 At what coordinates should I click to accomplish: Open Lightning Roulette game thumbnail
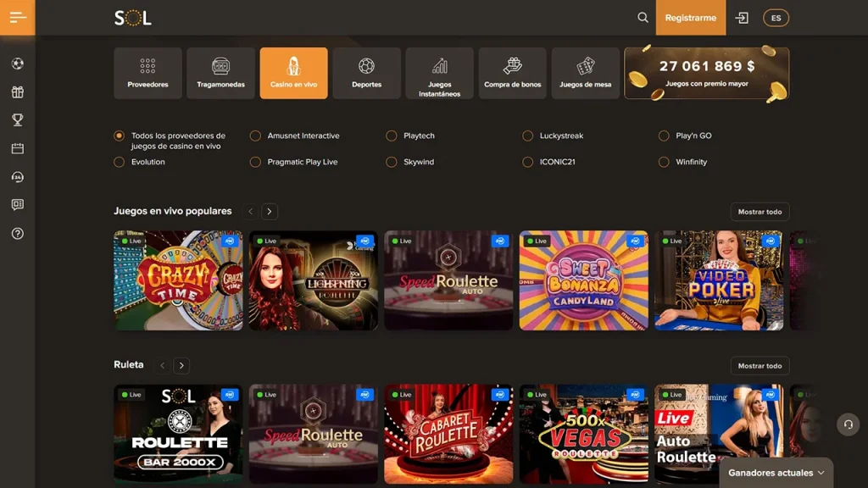[x=314, y=280]
